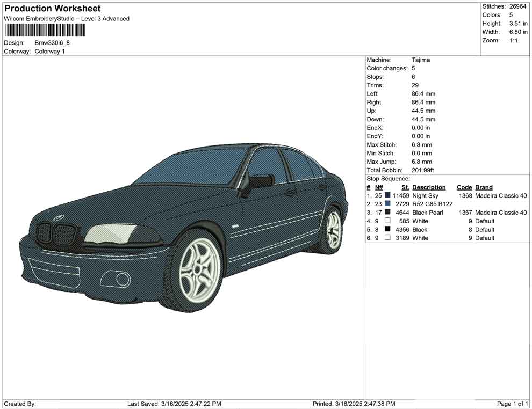Click the St. column header
This screenshot has height=409, width=532.
tap(405, 187)
